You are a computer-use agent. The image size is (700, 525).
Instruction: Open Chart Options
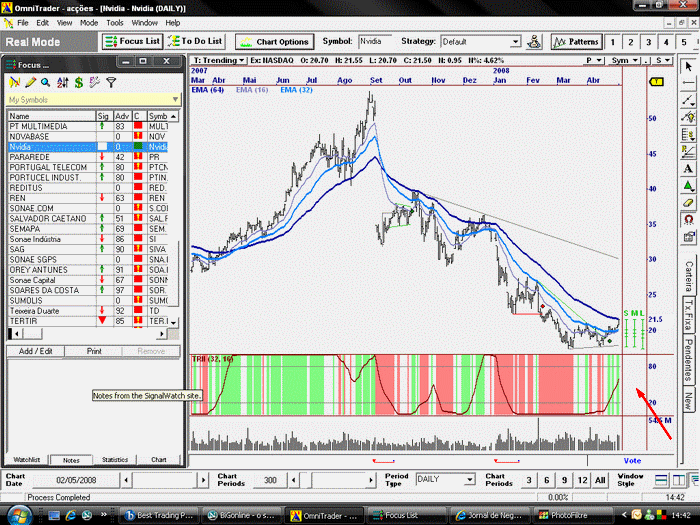tap(275, 42)
